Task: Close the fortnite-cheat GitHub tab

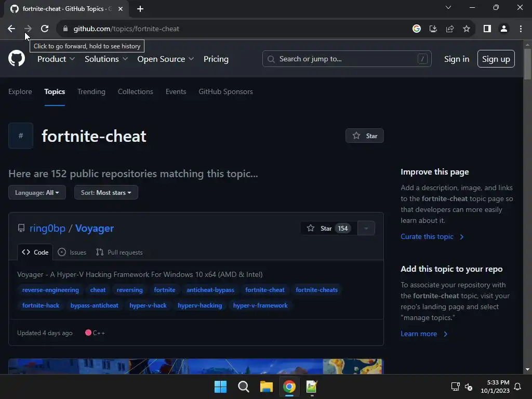Action: 121,9
